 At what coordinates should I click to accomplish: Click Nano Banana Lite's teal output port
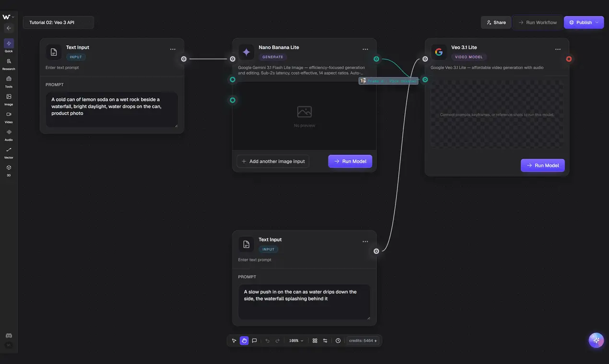click(376, 59)
